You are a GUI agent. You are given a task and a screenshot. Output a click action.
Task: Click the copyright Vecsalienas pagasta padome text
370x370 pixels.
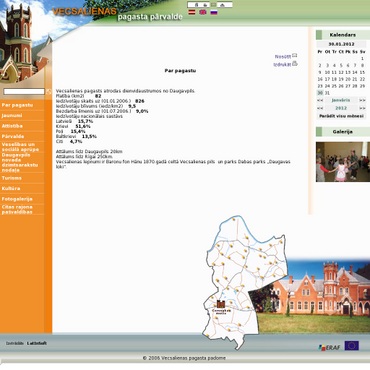pyautogui.click(x=184, y=358)
